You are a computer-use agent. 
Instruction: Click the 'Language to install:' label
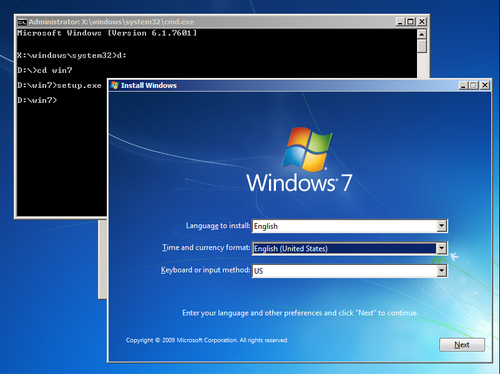click(218, 226)
